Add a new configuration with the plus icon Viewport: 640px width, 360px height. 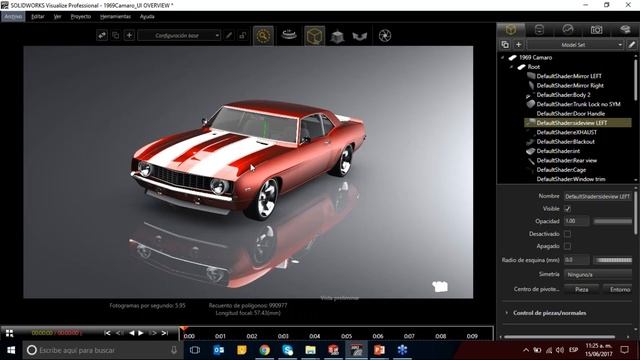pyautogui.click(x=129, y=36)
